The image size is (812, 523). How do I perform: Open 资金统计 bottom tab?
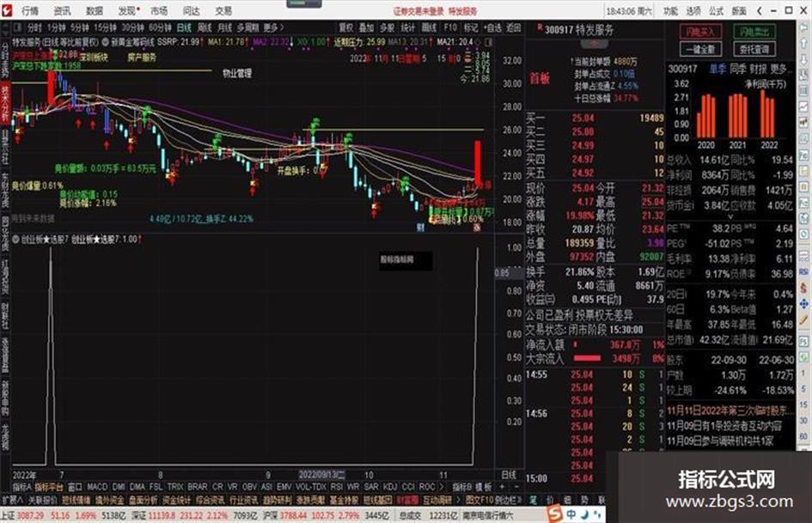click(176, 500)
